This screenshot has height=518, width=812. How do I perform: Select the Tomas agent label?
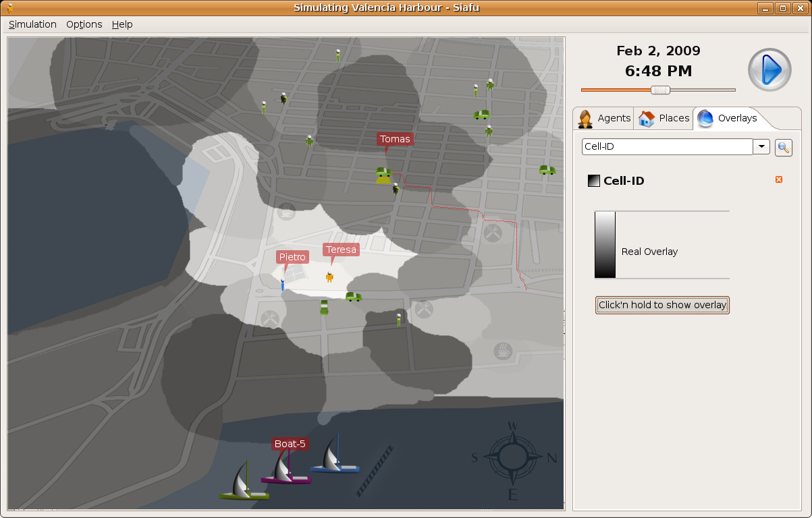(395, 140)
